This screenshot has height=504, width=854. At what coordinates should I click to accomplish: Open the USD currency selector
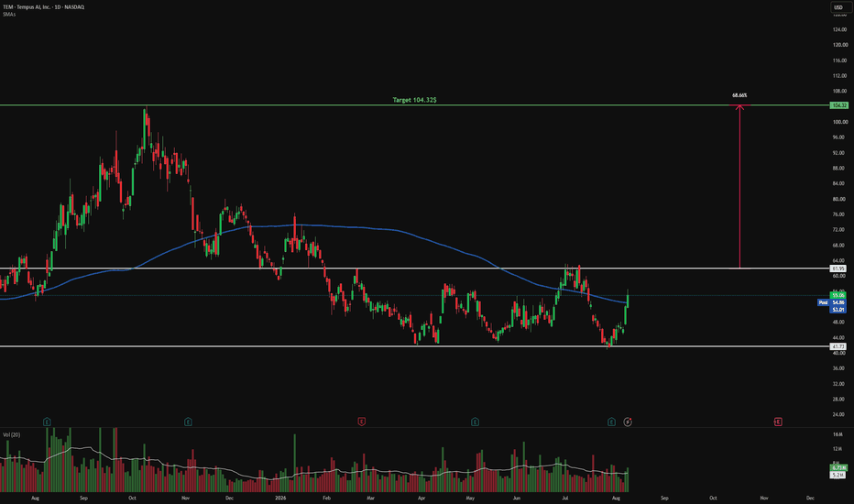[x=838, y=7]
